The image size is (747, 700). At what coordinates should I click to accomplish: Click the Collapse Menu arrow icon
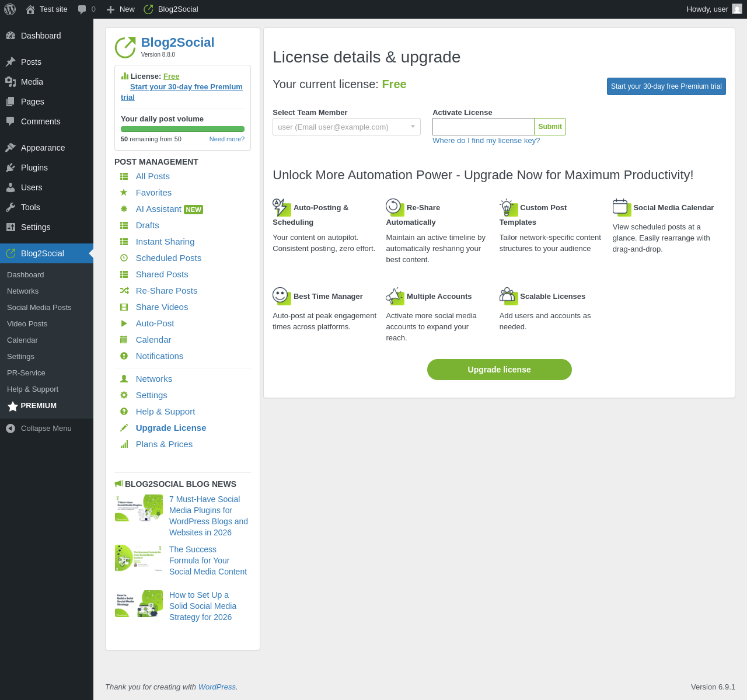(11, 429)
